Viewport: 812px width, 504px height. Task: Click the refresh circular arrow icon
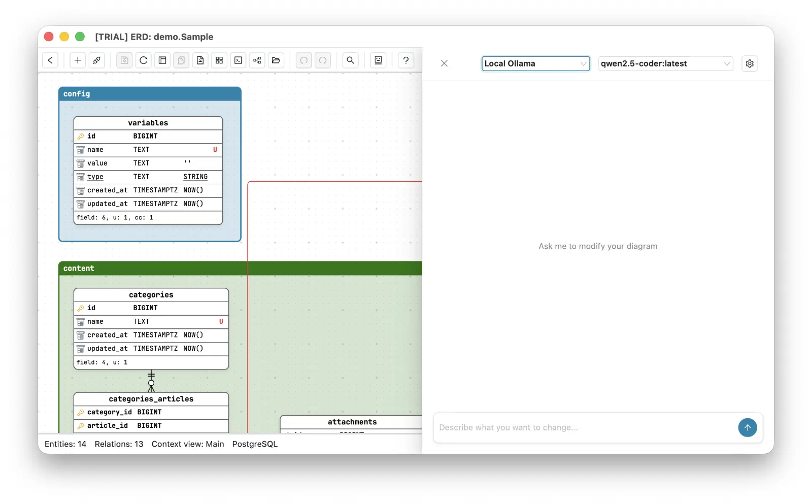click(x=144, y=60)
